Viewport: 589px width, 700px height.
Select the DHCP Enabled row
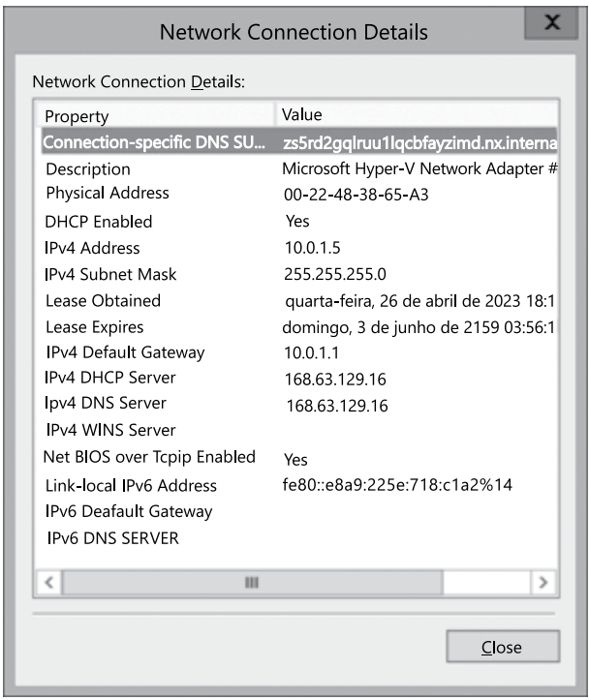[x=99, y=222]
